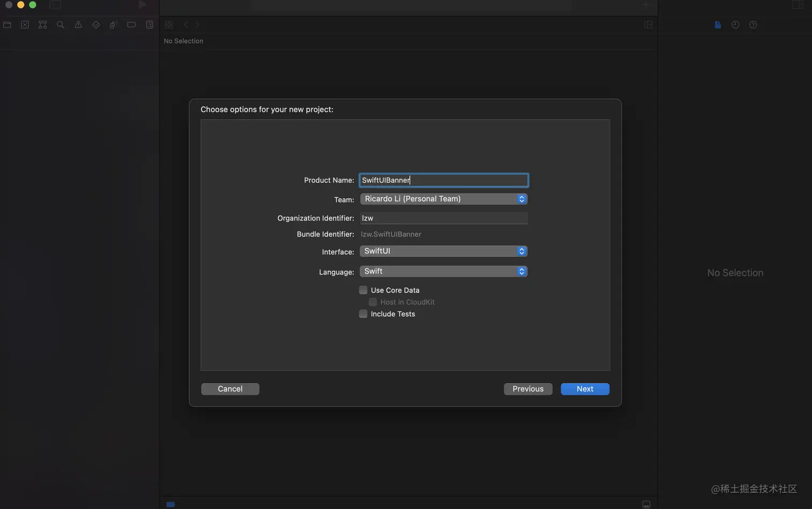Screen dimensions: 812x509
Task: Click the Next button
Action: click(x=585, y=389)
